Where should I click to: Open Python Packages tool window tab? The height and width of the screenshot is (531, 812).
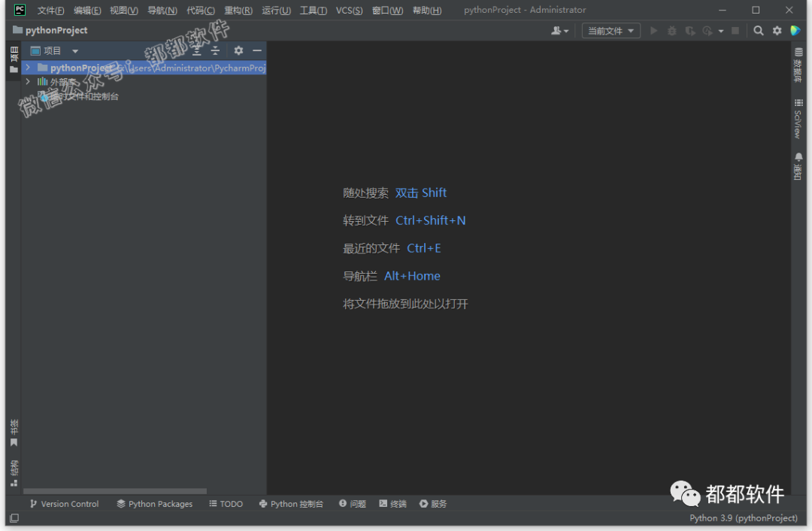coord(155,503)
